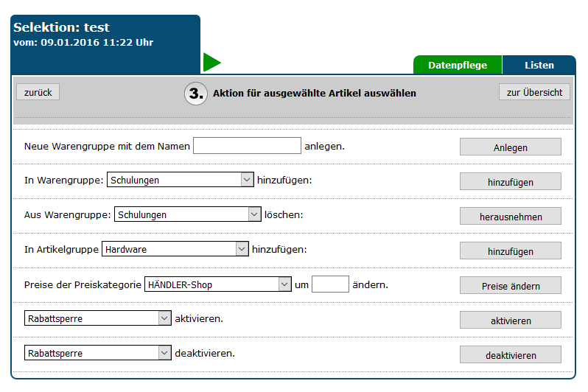Screen dimensions: 588x392
Task: Click the step 3 circle badge
Action: coord(195,94)
